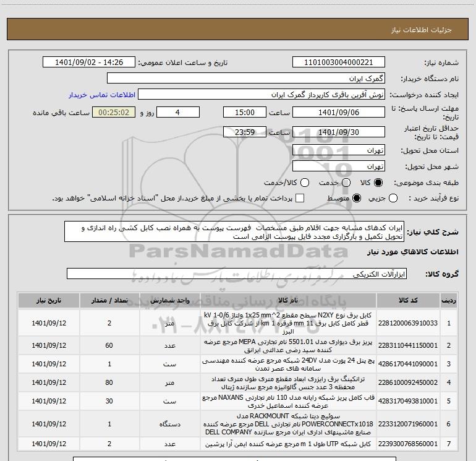Click the delivery city field تهران
Viewport: 476px width, 461px height.
point(339,166)
